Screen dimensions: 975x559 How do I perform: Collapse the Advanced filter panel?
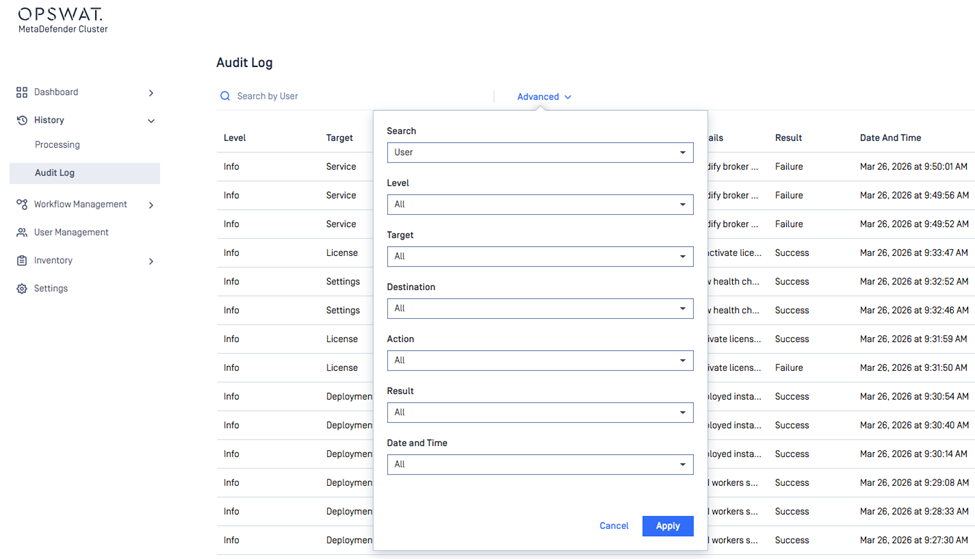[544, 97]
